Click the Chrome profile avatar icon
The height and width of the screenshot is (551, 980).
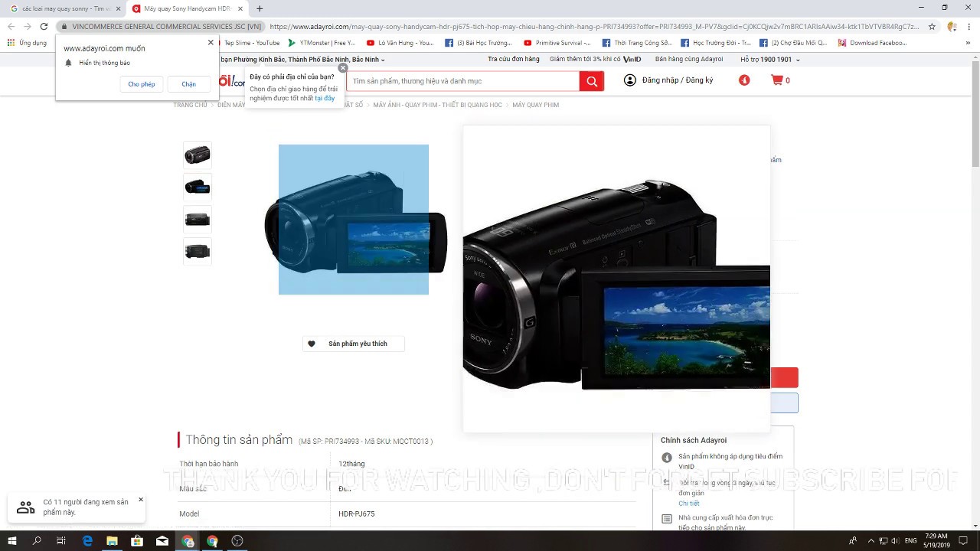coord(952,26)
